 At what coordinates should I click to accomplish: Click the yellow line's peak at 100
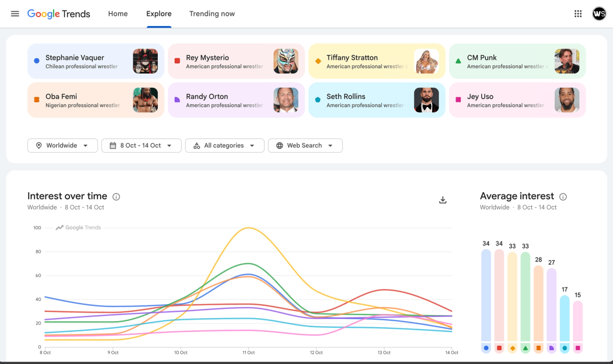coord(248,228)
